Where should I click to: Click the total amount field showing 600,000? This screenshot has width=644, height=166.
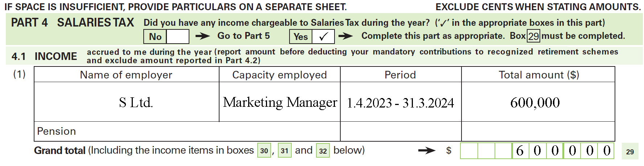[x=538, y=102]
